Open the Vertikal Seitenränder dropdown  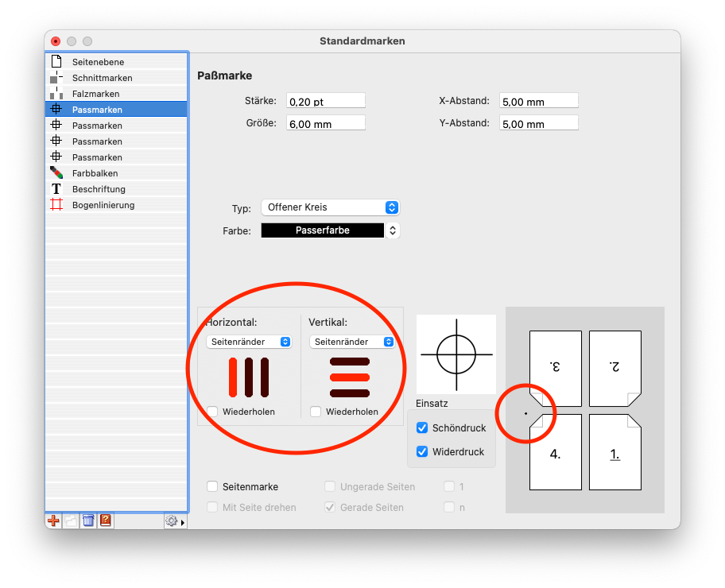pos(351,342)
